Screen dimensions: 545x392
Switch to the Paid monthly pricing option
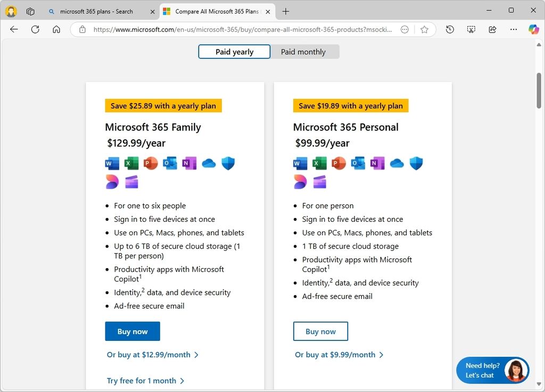pos(303,52)
